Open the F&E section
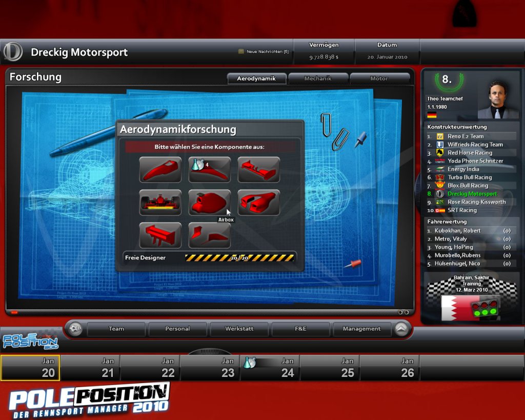 300,329
